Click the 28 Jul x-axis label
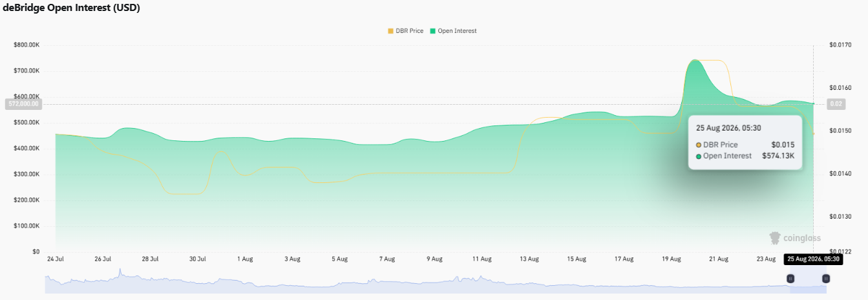Viewport: 868px width, 300px height. pyautogui.click(x=150, y=259)
